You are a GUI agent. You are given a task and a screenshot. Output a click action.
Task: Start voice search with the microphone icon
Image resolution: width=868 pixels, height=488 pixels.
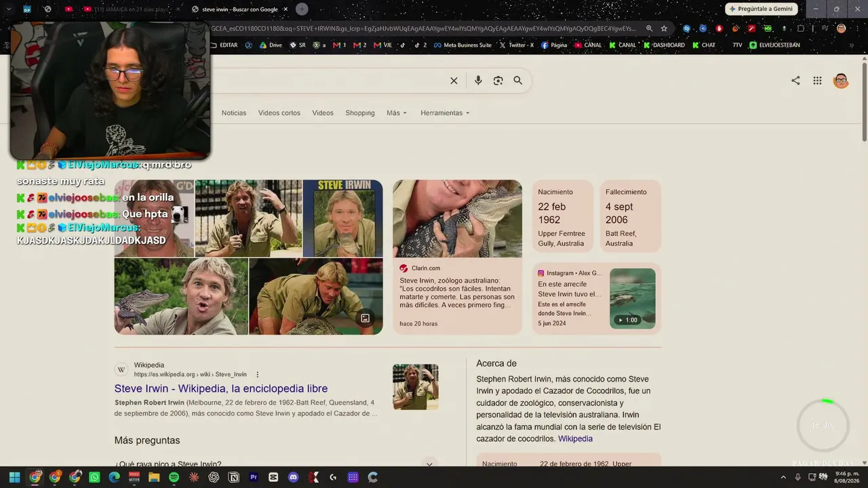pos(478,81)
